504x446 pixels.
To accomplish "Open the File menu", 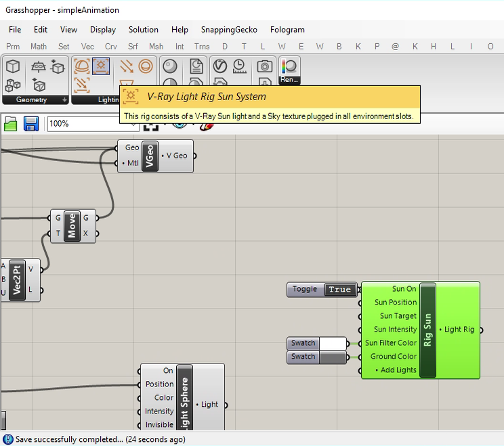I will (15, 30).
